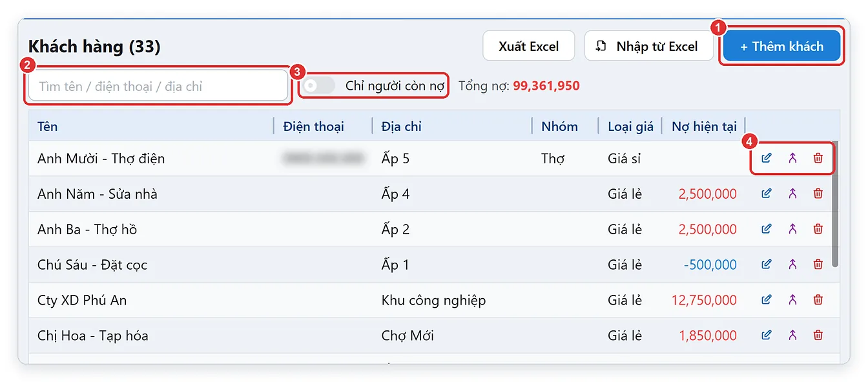Select the Anh Năm - Sửa nhà name cell

[98, 194]
